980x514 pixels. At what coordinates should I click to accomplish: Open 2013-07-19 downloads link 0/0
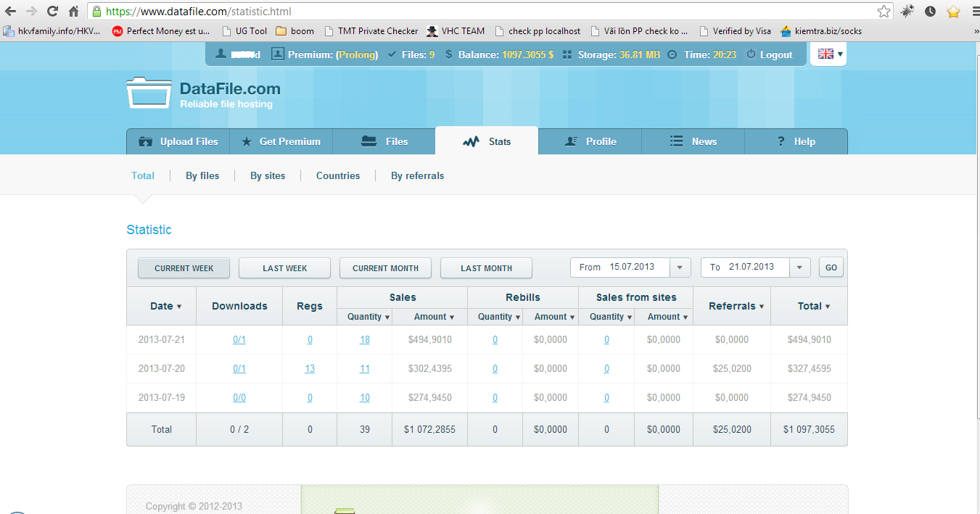(239, 397)
